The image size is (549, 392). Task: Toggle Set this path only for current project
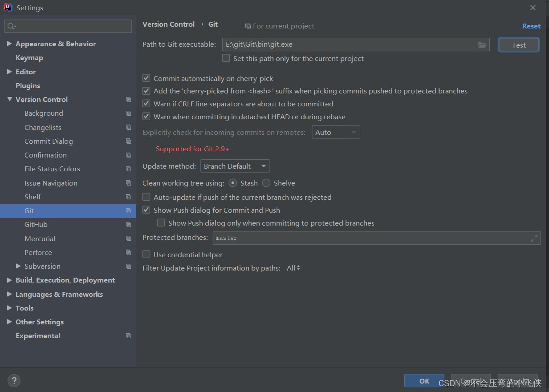226,58
